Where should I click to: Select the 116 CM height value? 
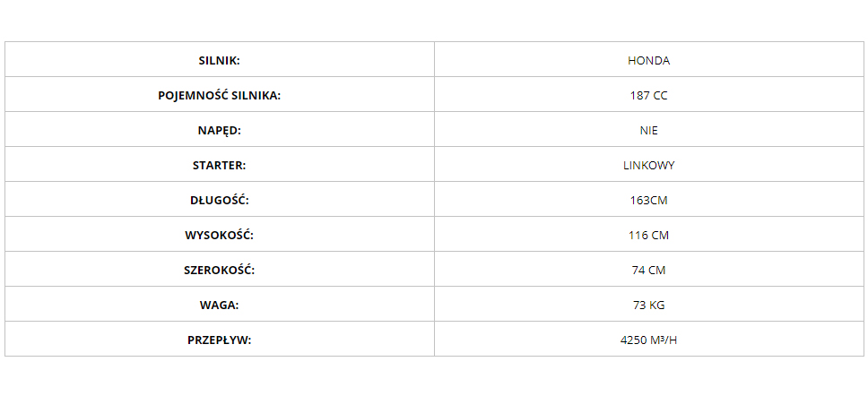coord(649,235)
